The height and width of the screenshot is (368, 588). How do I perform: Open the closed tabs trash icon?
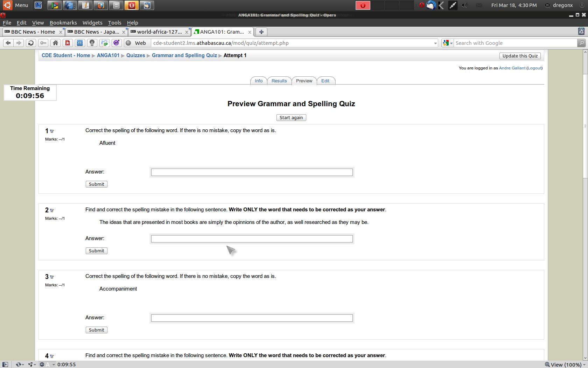tap(581, 32)
